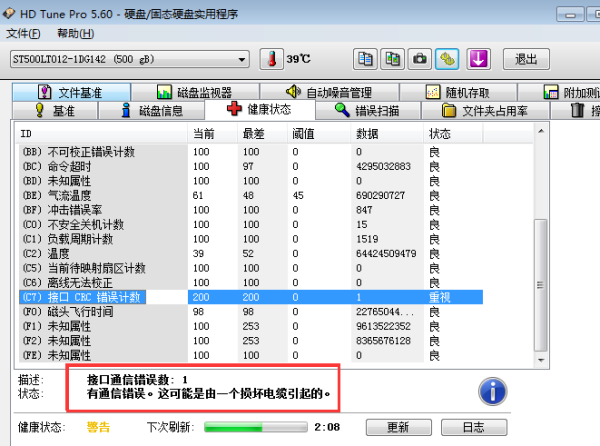Select row (C6) 离线无法校正

pyautogui.click(x=251, y=283)
